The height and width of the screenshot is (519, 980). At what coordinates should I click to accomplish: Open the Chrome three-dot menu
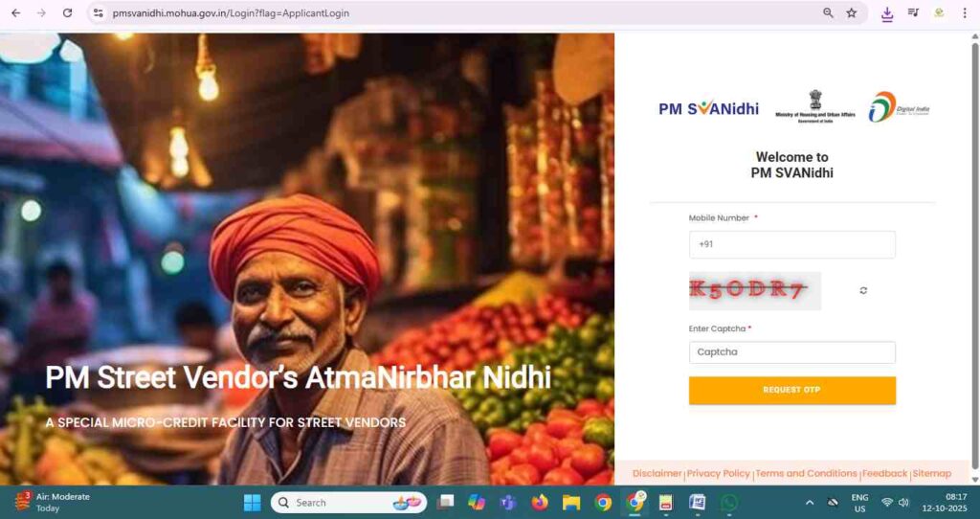coord(965,13)
